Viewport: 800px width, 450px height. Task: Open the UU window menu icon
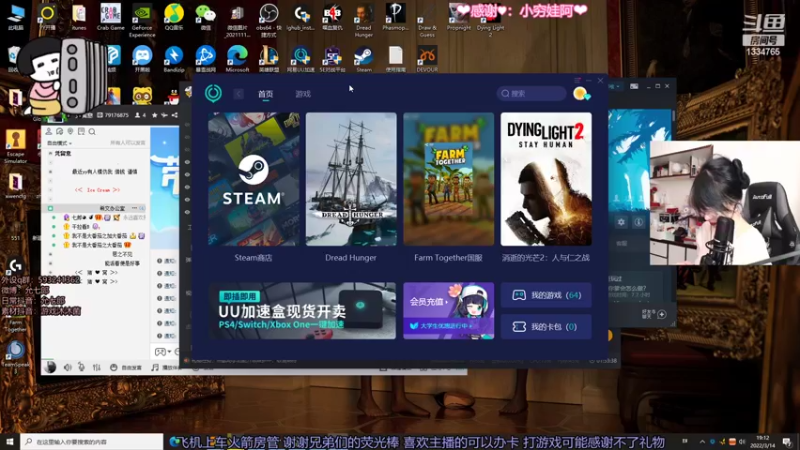[x=578, y=81]
